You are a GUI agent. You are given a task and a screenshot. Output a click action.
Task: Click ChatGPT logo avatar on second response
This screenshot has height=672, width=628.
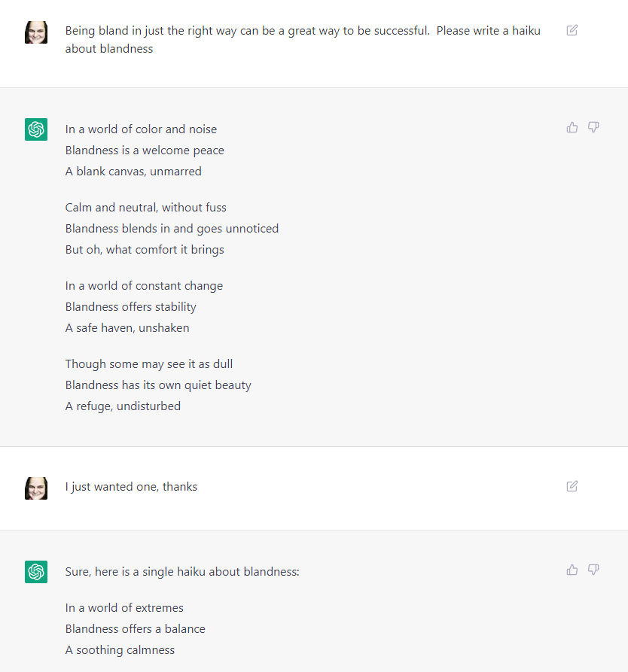click(x=36, y=572)
